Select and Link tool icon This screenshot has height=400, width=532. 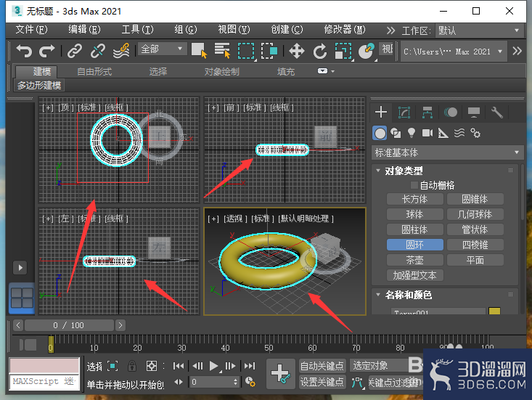pos(75,52)
